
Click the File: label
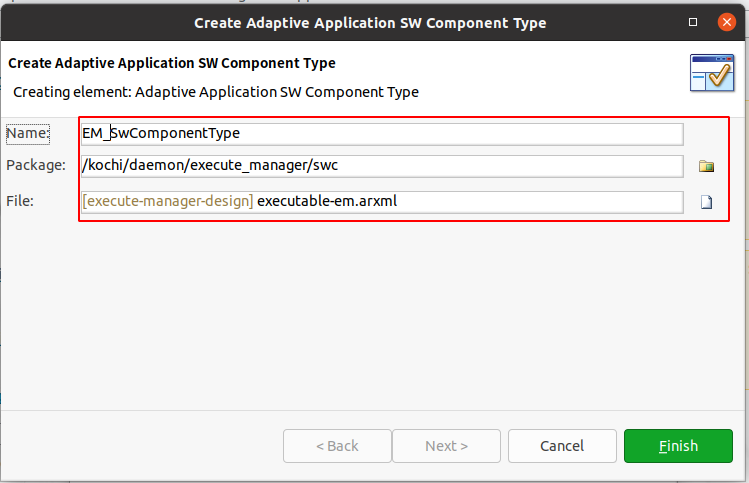(20, 201)
